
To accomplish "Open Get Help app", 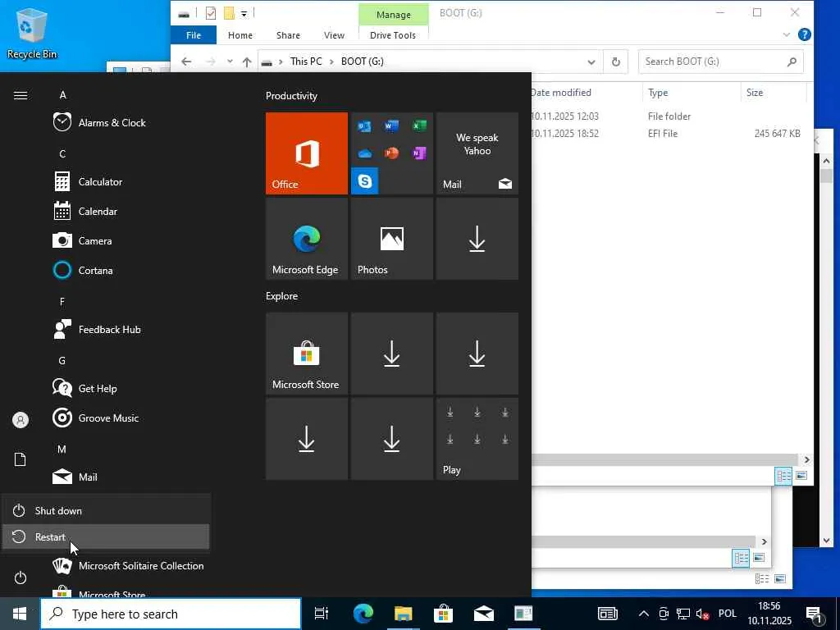I will (x=84, y=388).
